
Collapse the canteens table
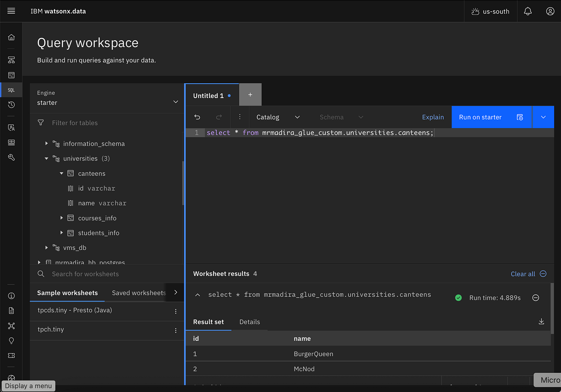tap(61, 173)
